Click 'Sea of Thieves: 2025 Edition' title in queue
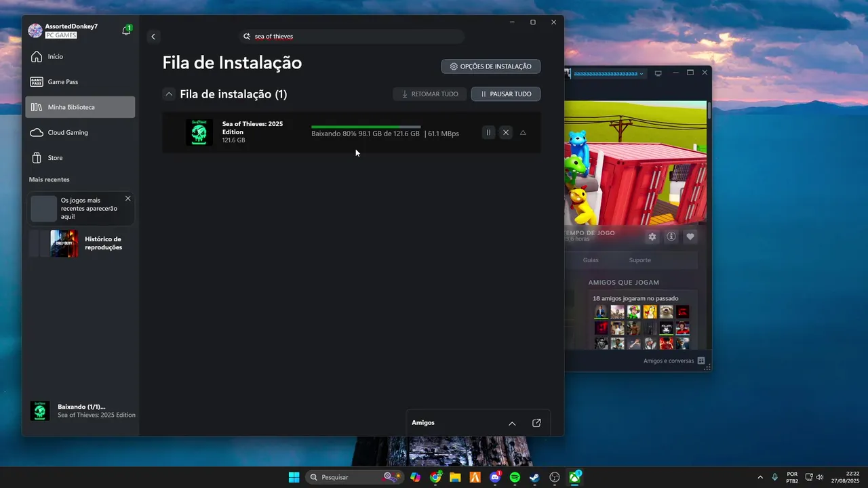This screenshot has width=868, height=488. tap(252, 128)
